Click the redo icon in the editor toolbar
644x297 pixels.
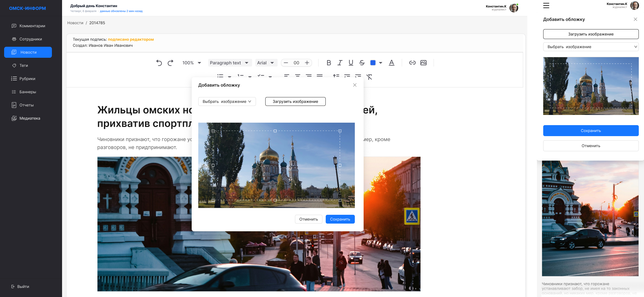point(171,63)
